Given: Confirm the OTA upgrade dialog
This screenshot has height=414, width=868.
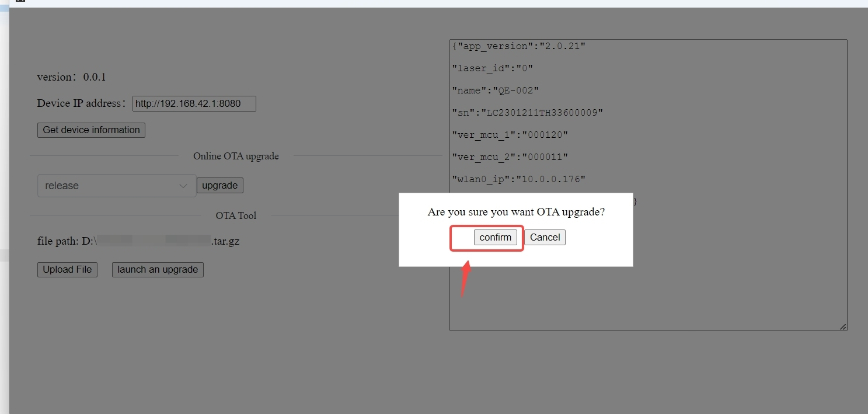Looking at the screenshot, I should [495, 237].
